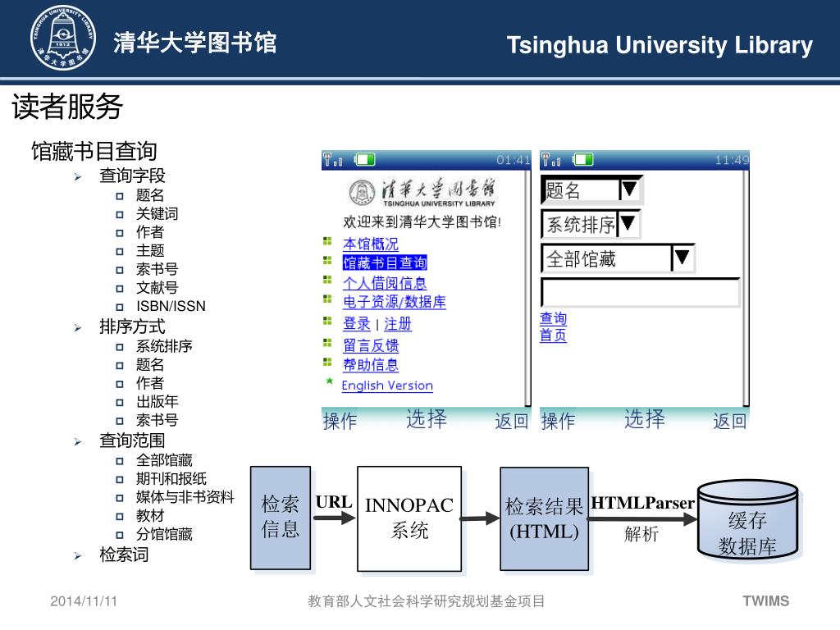Open the 帮助信息 link
The height and width of the screenshot is (630, 840).
tap(371, 365)
